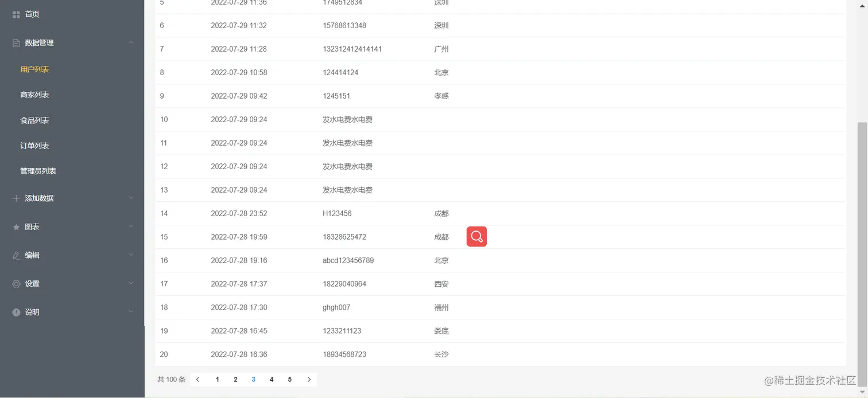868x398 pixels.
Task: Click city 娄底 in row 19
Action: (441, 331)
